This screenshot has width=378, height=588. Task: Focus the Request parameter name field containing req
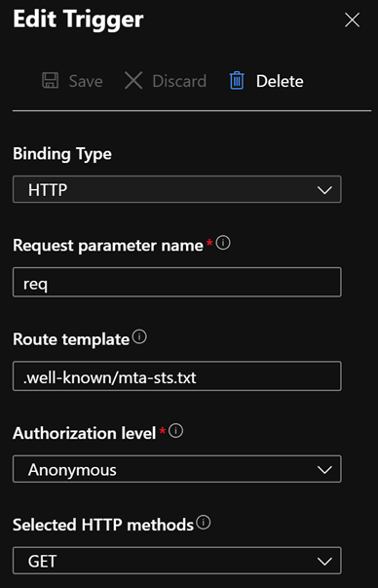[177, 282]
